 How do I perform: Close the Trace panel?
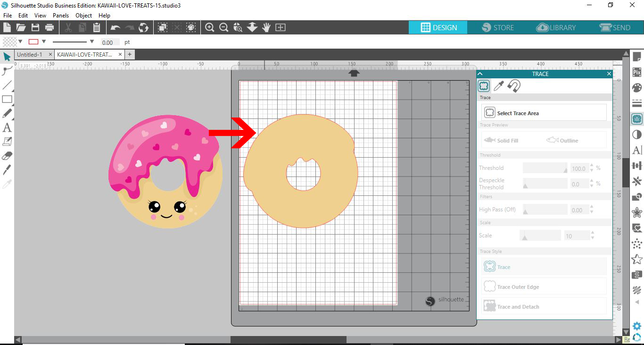[x=609, y=74]
